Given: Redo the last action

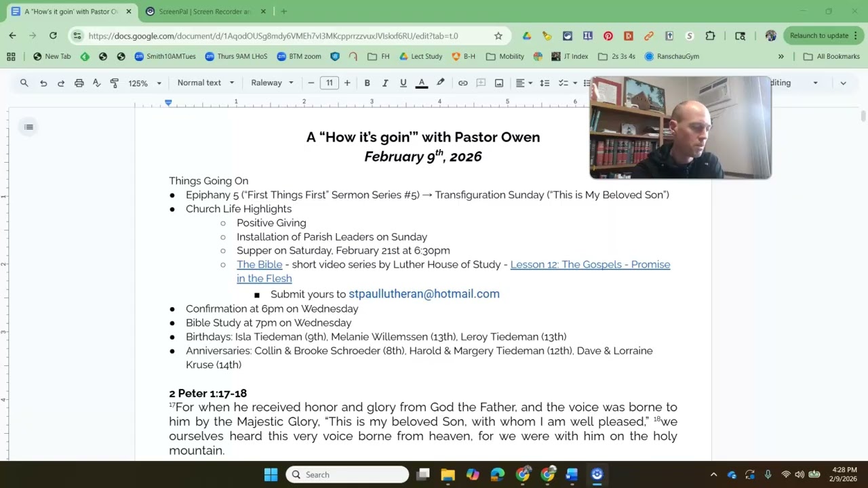Looking at the screenshot, I should (x=61, y=83).
